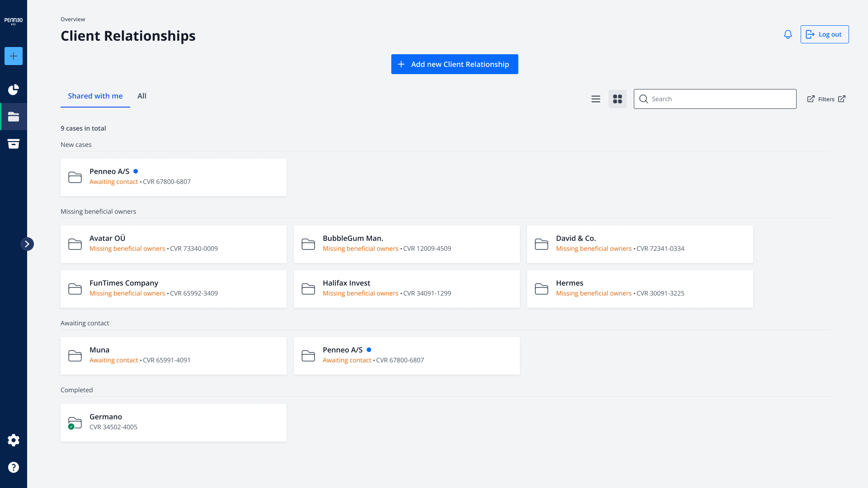868x488 pixels.
Task: Log out of the application
Action: click(x=824, y=34)
